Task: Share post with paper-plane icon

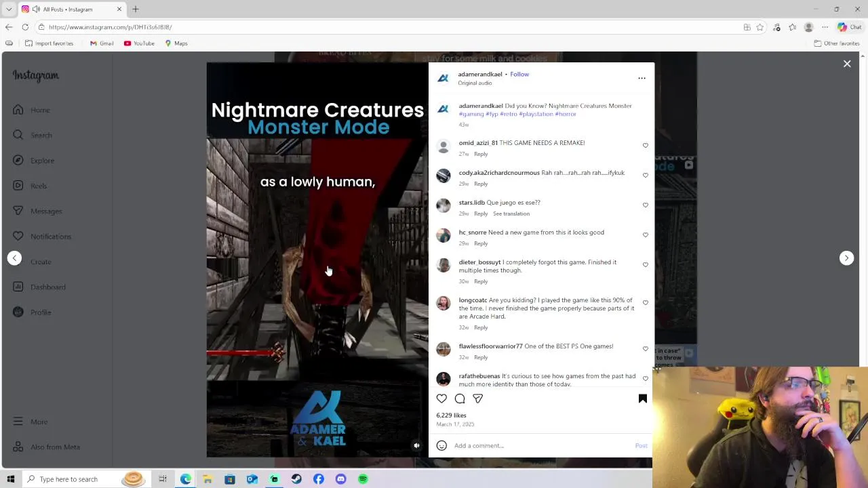Action: (478, 399)
